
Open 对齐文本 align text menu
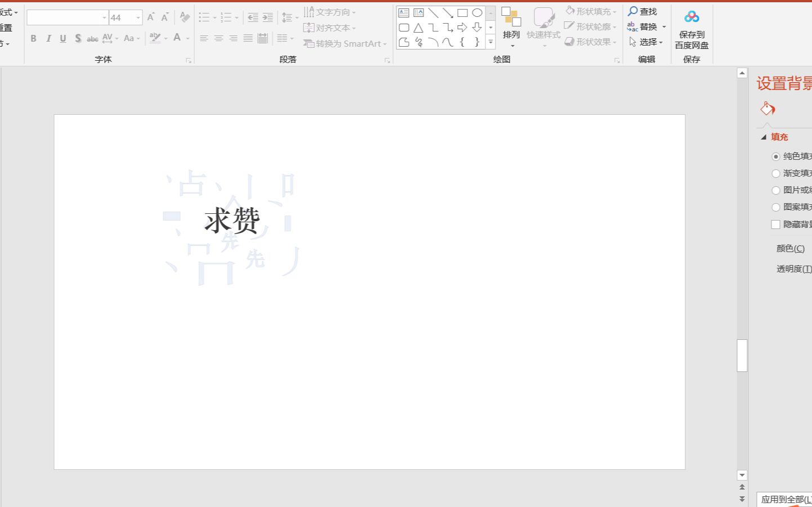pos(329,28)
